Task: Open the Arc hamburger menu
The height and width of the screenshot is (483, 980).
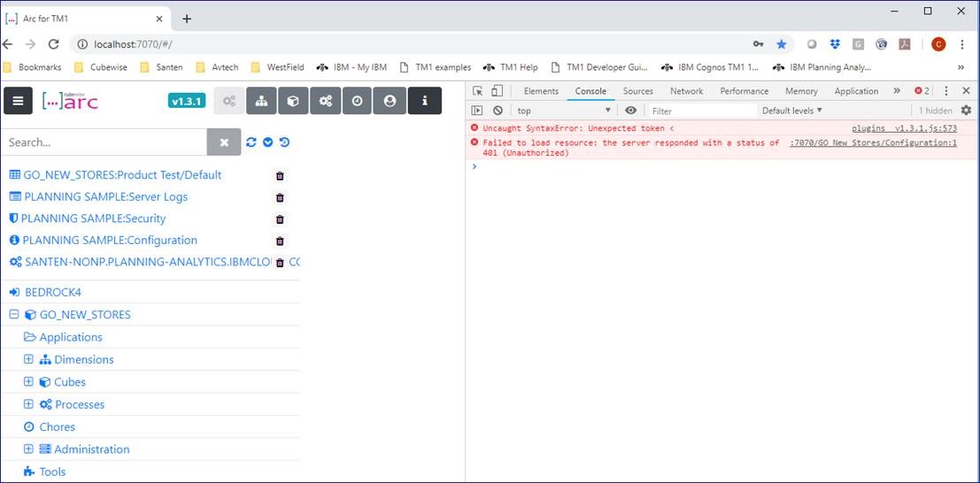Action: pyautogui.click(x=18, y=101)
